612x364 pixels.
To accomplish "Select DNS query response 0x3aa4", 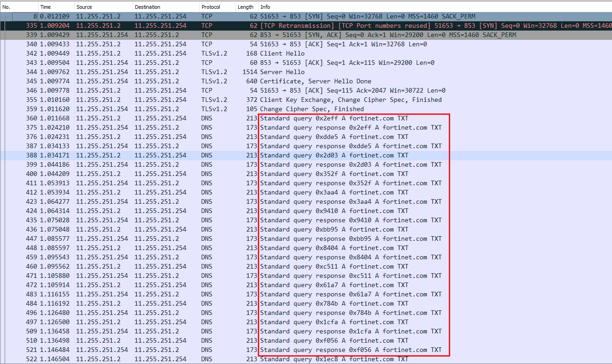I will [x=306, y=201].
